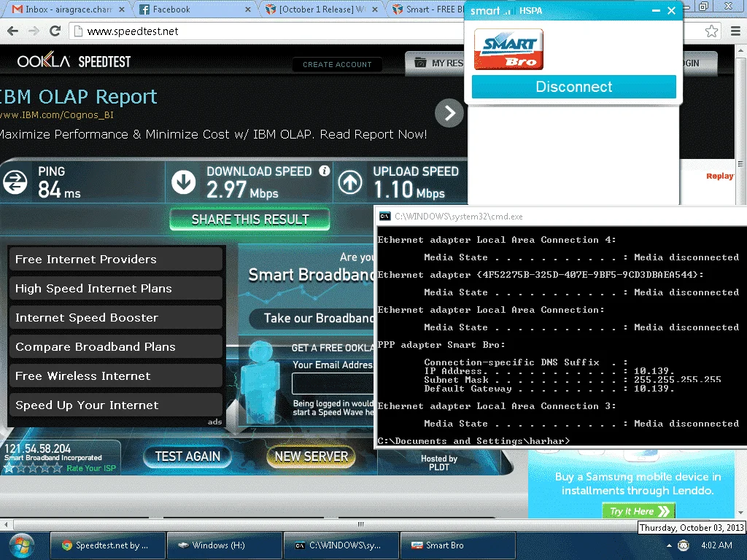
Task: Open Internet Speed Booster link
Action: tap(116, 318)
